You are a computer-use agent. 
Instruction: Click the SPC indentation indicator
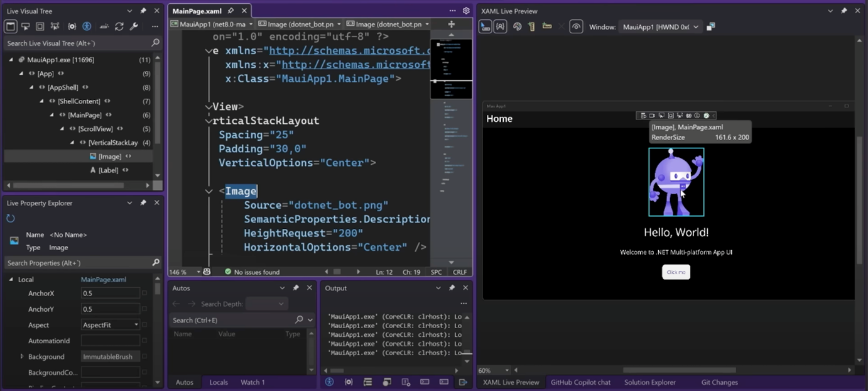point(436,272)
